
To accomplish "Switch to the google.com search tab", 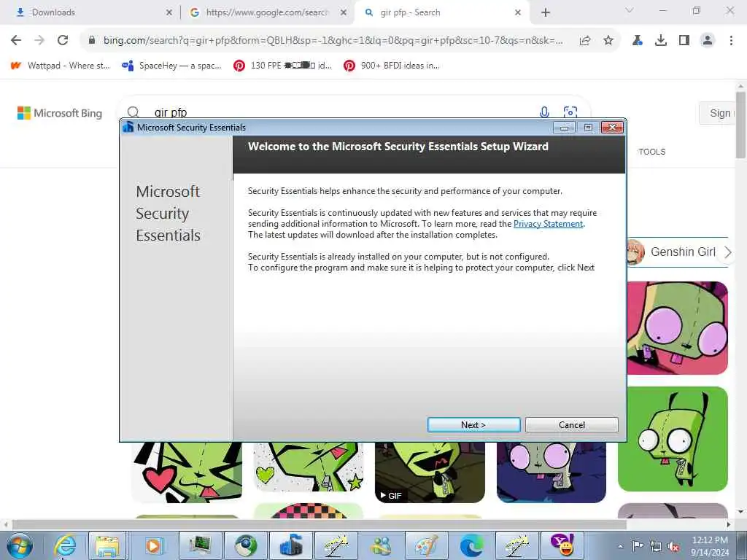I will click(267, 12).
